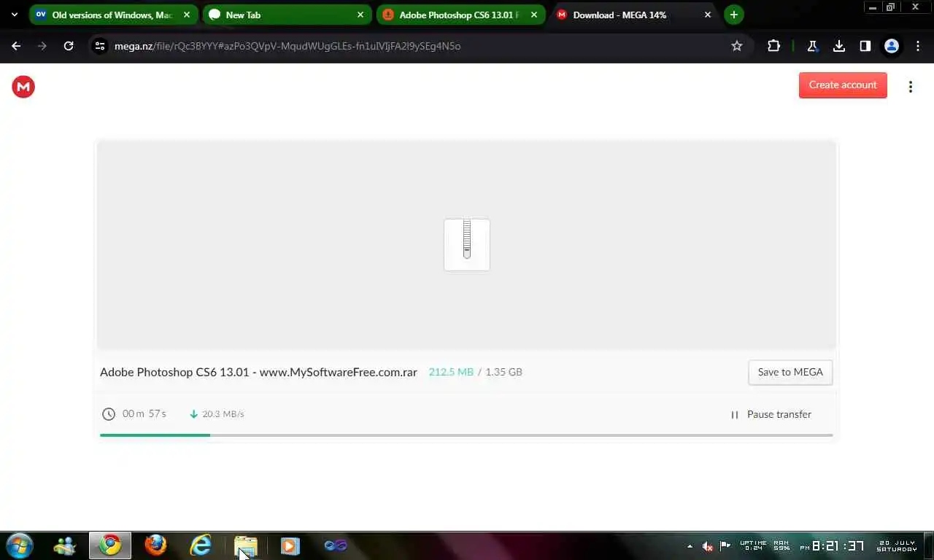The image size is (934, 560).
Task: Close the Download - MEGA tab
Action: tap(707, 15)
